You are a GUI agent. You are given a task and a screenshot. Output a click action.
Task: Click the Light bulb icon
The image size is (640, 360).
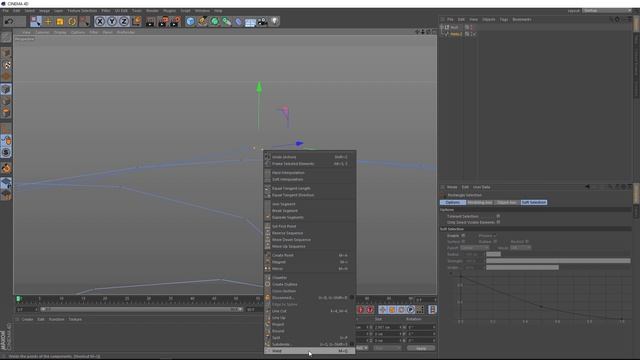pos(275,21)
